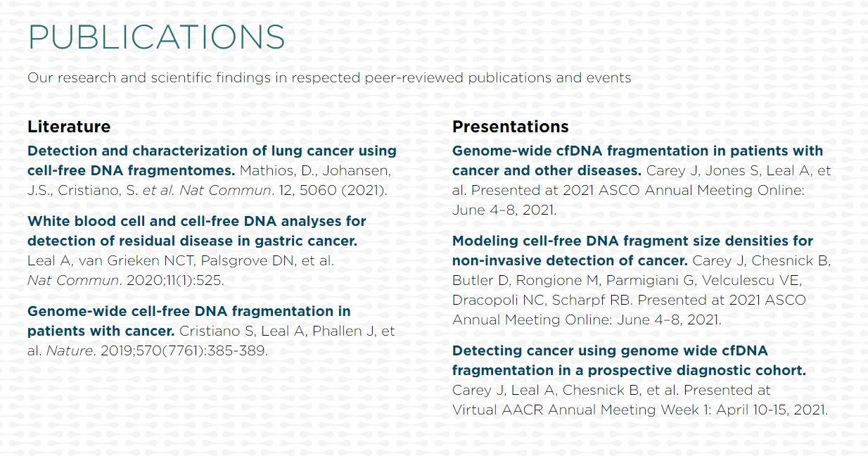The height and width of the screenshot is (456, 868).
Task: Click the Dracopoli NC, Scharpf RB text
Action: coord(543,300)
